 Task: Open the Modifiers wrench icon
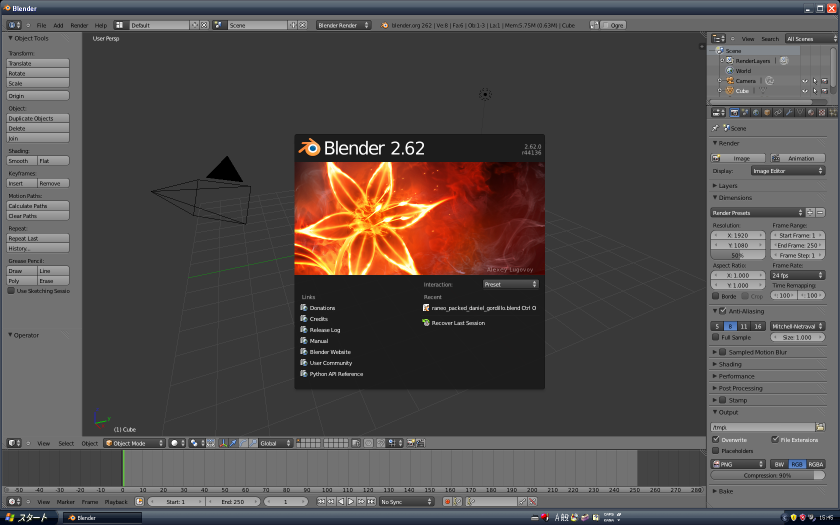(789, 112)
